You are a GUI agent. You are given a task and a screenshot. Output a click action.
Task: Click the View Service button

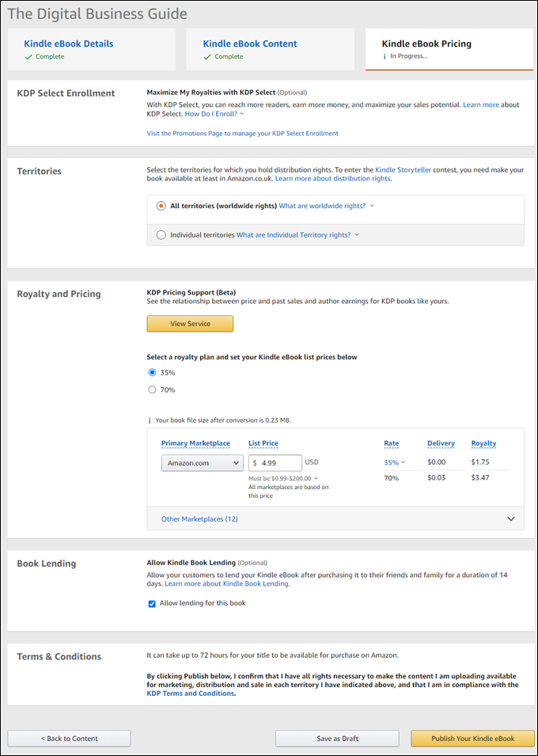(190, 324)
